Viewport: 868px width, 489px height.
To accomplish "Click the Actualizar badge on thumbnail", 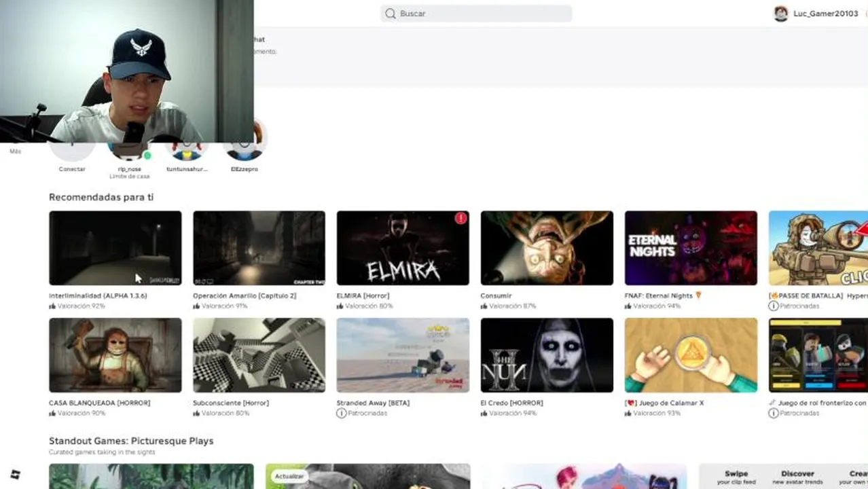I will pyautogui.click(x=289, y=476).
